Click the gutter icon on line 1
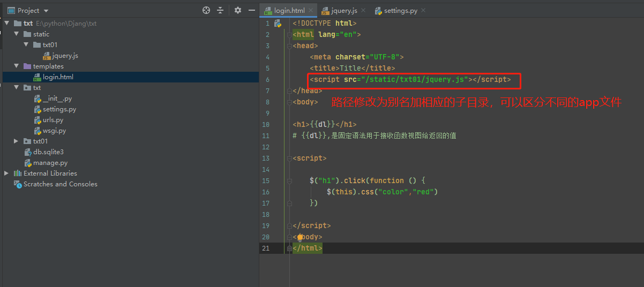The height and width of the screenshot is (287, 644). click(278, 24)
